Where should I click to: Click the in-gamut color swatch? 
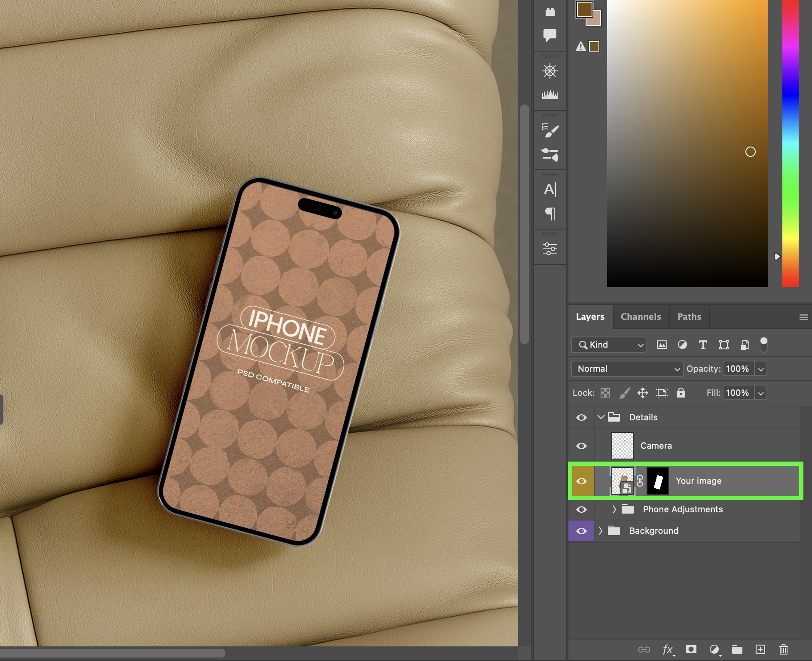[594, 46]
